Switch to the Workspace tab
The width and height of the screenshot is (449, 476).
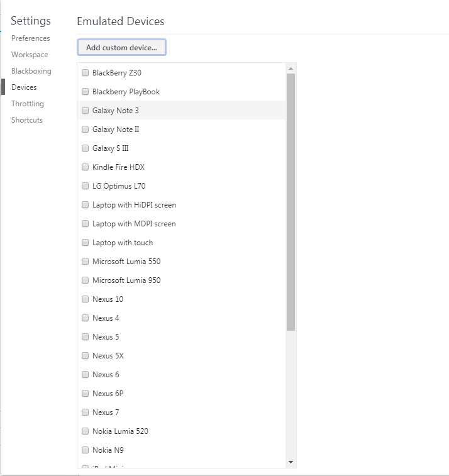tap(30, 55)
